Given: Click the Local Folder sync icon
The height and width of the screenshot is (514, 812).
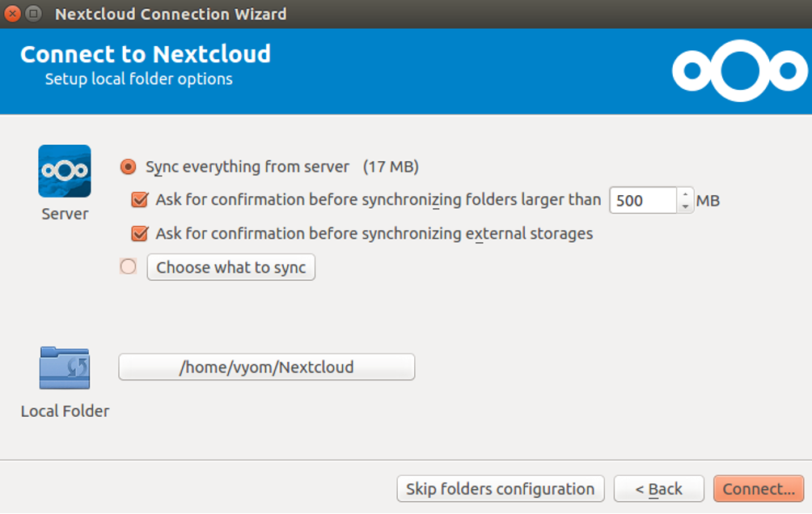Looking at the screenshot, I should [x=65, y=367].
